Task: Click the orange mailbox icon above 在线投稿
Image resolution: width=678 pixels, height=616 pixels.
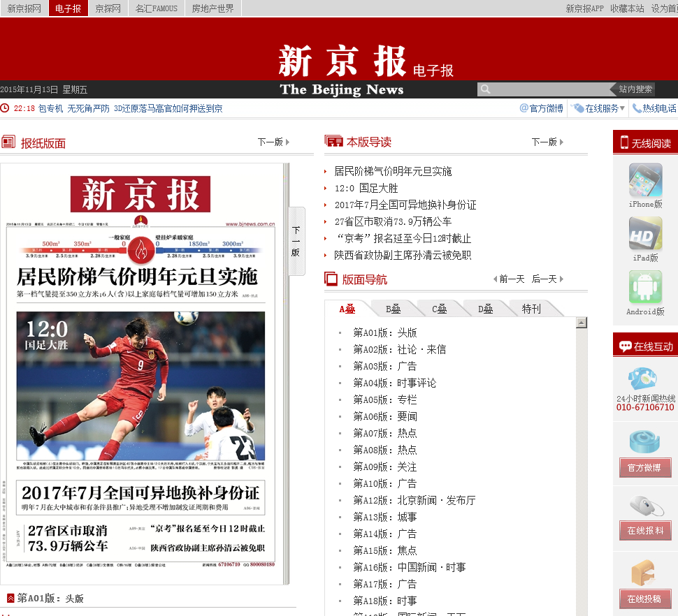Action: (643, 573)
